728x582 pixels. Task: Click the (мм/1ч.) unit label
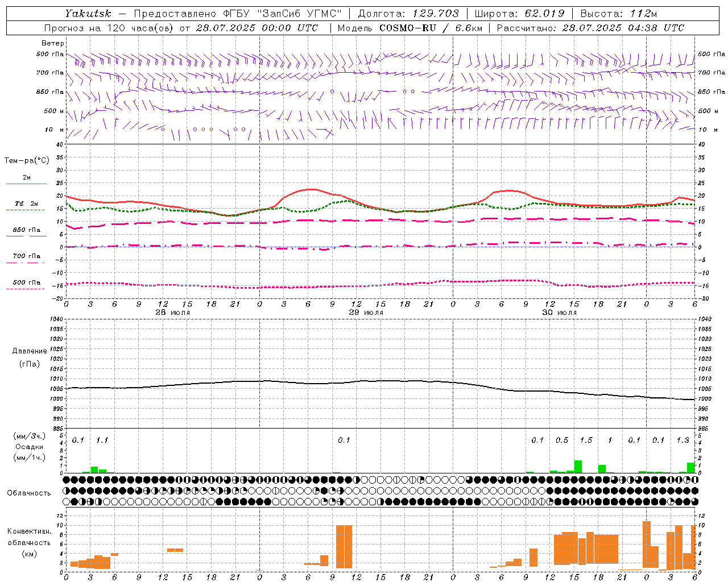pos(29,458)
